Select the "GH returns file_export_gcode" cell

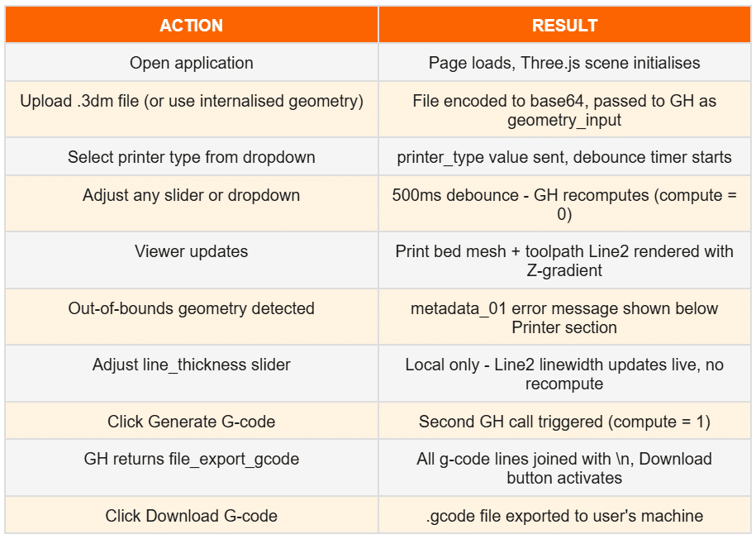point(192,459)
